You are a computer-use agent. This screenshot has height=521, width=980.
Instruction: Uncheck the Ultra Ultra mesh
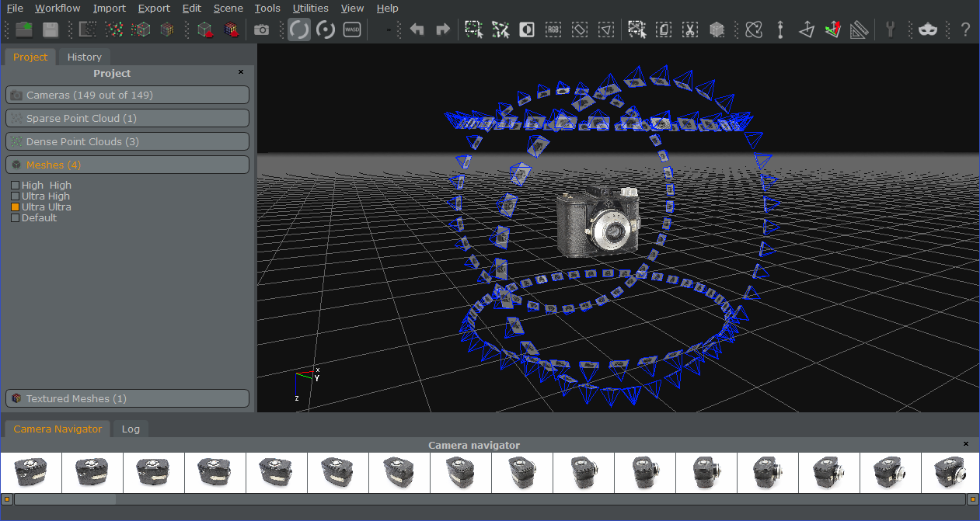click(15, 207)
